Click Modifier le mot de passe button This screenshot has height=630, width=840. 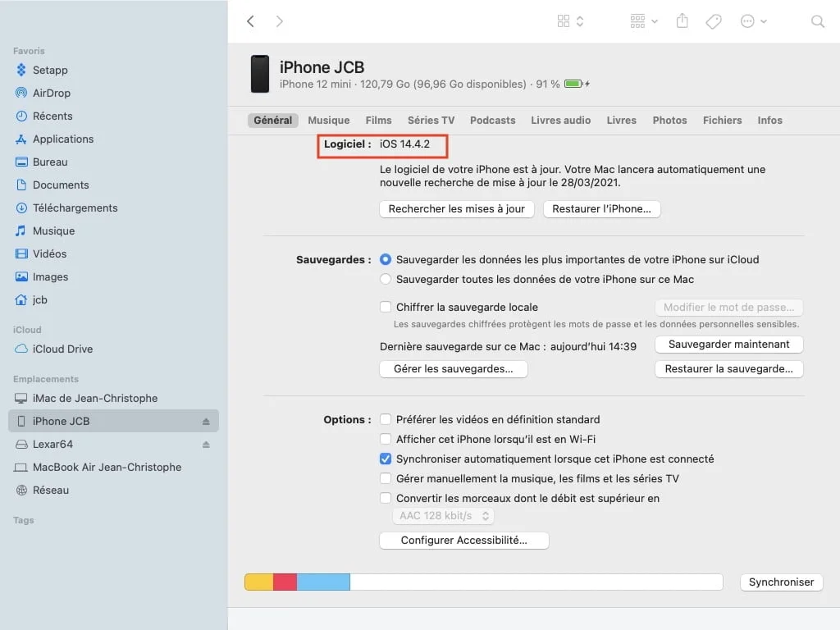point(728,308)
